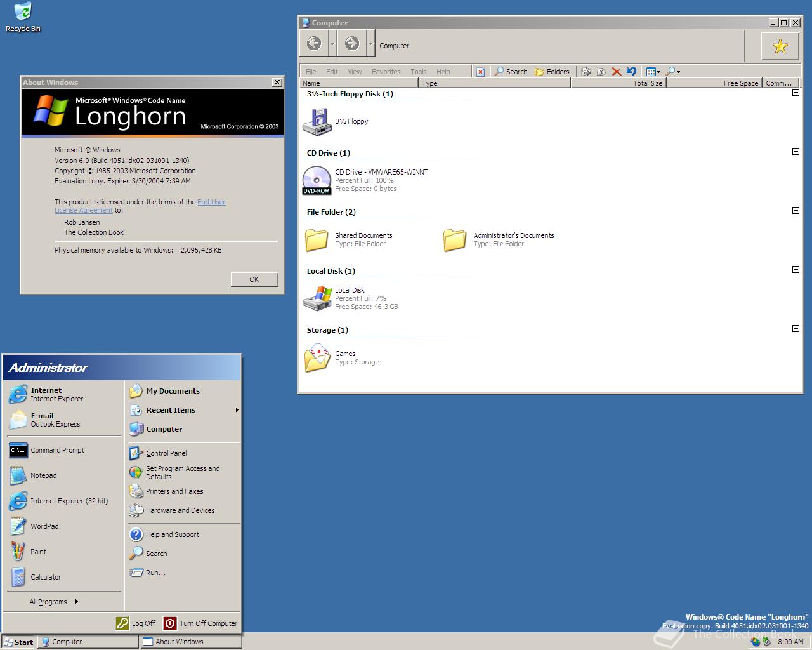The height and width of the screenshot is (650, 812).
Task: Launch Notepad from Start menu
Action: (63, 475)
